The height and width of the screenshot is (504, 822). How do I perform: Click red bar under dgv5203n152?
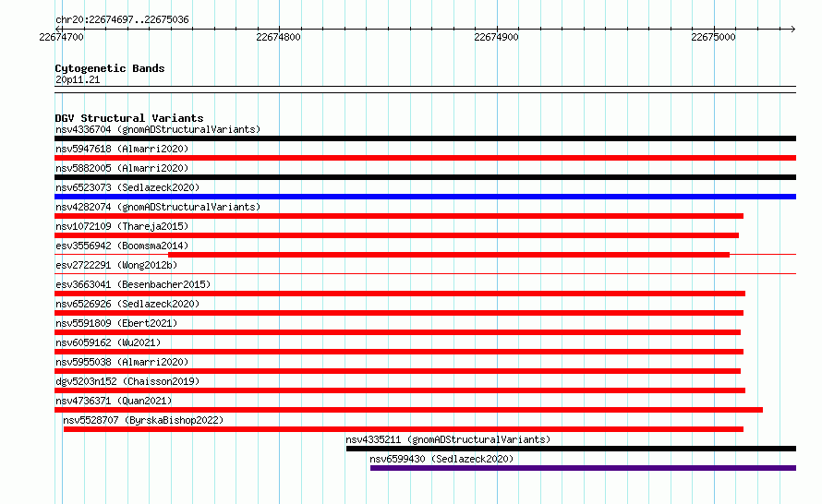tap(400, 390)
